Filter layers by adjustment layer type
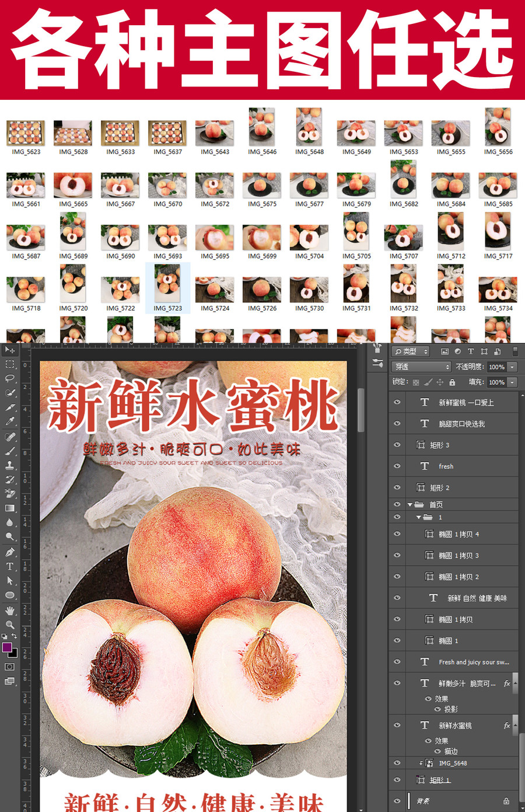Screen dimensions: 525x812 [457, 351]
